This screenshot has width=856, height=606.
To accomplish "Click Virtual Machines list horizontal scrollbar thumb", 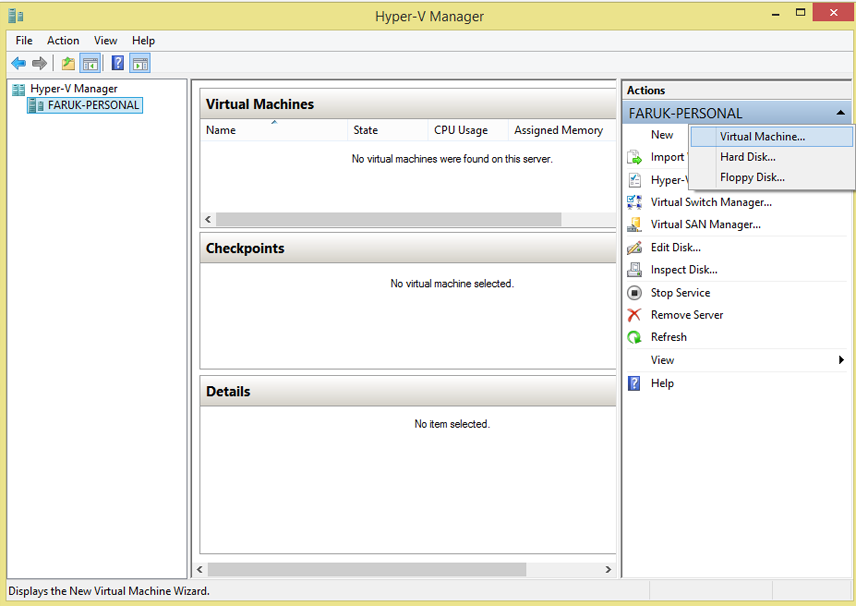I will pyautogui.click(x=388, y=219).
